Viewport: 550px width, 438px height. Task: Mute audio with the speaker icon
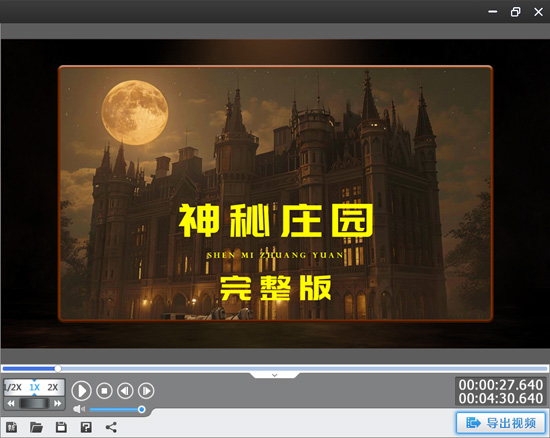(79, 409)
